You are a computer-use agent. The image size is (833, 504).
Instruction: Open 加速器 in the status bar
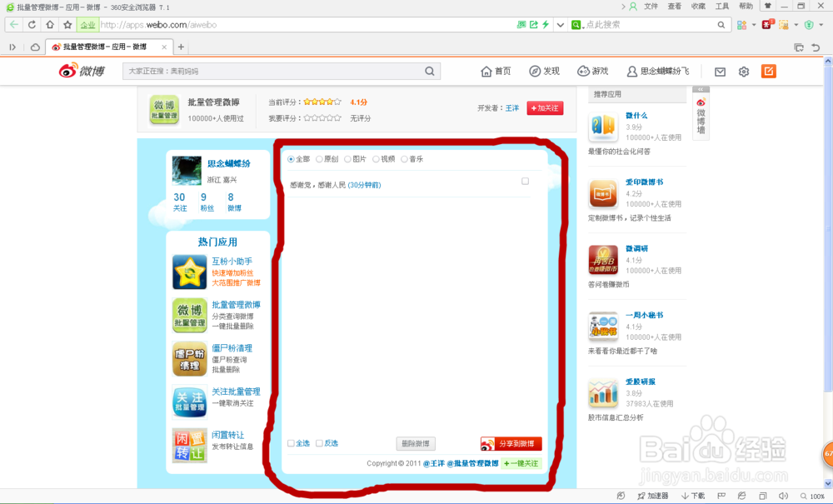click(x=652, y=496)
